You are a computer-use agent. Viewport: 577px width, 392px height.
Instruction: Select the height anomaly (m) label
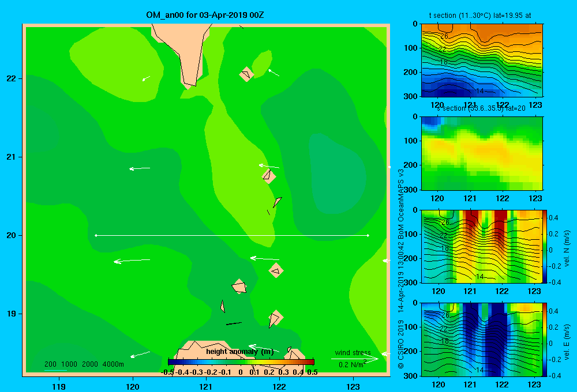coord(240,352)
